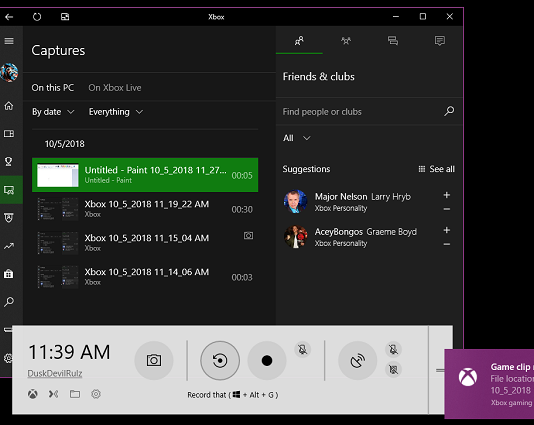This screenshot has width=534, height=425.
Task: Open Xbox app from Game bar
Action: click(x=33, y=394)
